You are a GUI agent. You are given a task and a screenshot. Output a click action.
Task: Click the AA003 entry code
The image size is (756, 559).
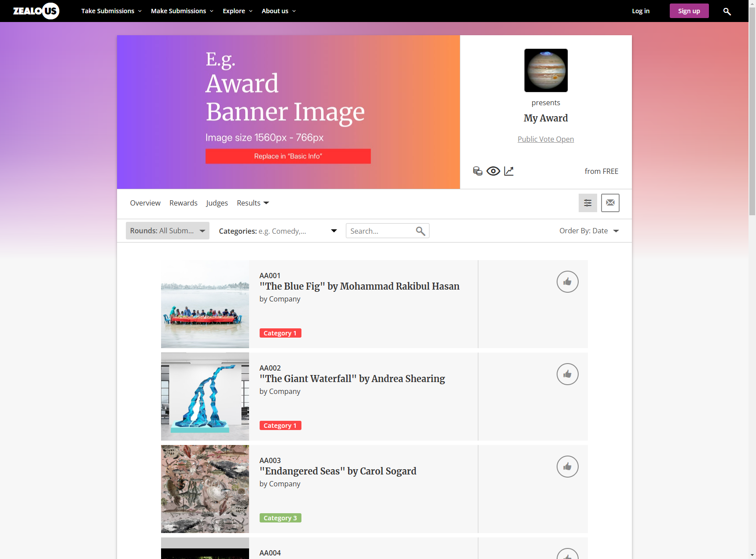(x=270, y=460)
